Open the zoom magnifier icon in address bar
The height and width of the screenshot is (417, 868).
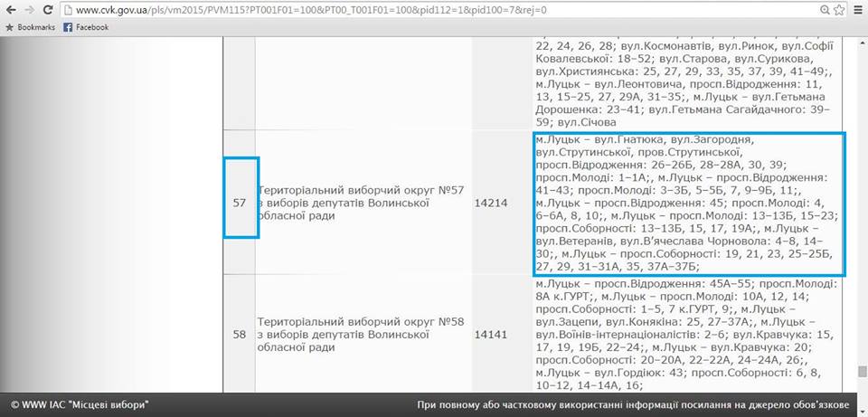coord(825,9)
